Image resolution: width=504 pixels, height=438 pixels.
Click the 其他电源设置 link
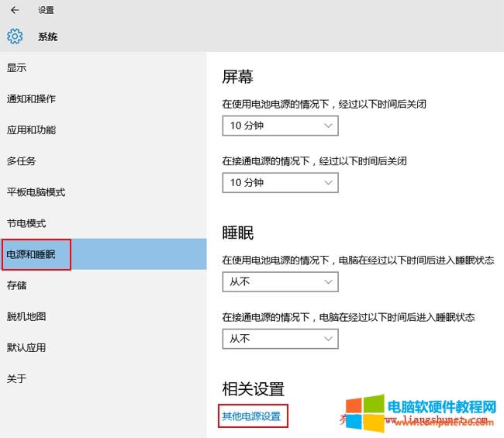click(x=251, y=416)
